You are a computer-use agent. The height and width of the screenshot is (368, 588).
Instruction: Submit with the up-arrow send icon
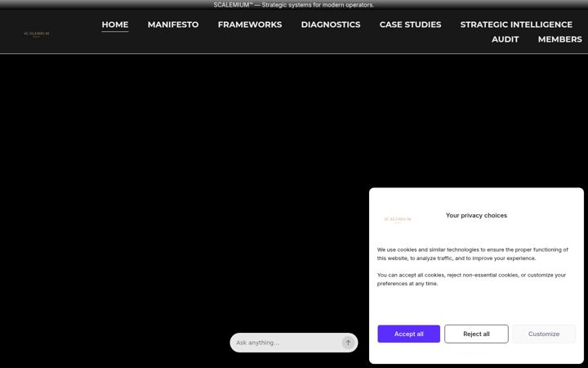coord(348,343)
